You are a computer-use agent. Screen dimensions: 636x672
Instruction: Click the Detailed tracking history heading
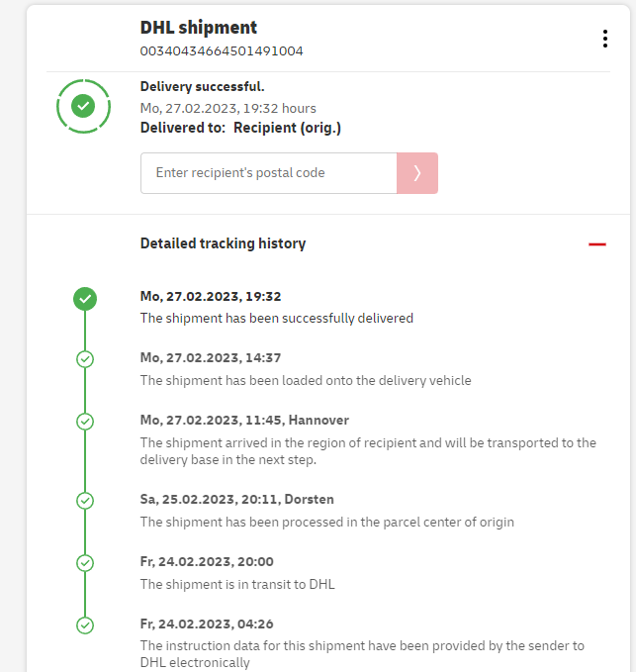tap(223, 243)
